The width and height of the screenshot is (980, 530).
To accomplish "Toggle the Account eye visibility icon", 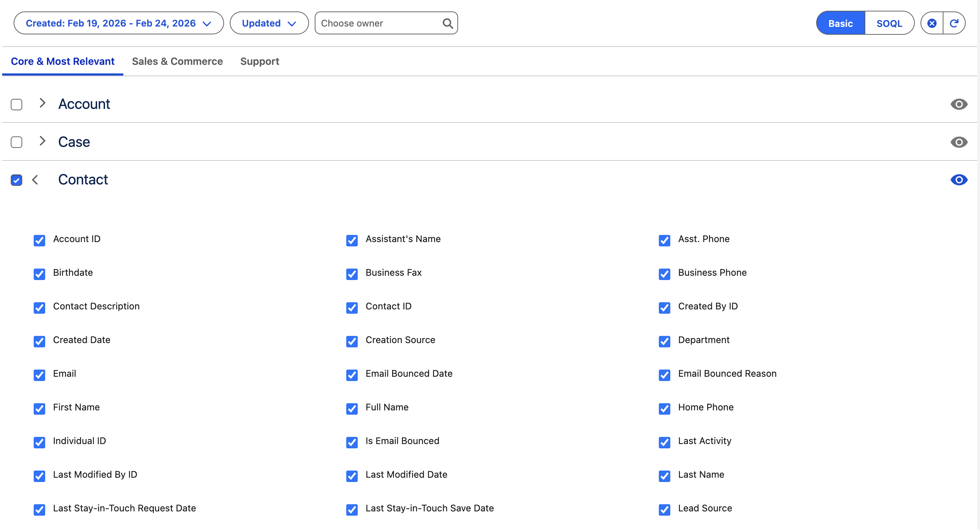I will (x=959, y=104).
